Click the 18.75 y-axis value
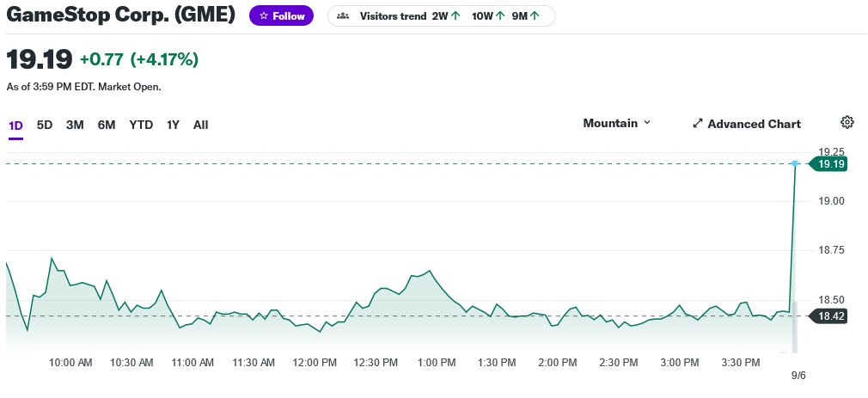The width and height of the screenshot is (868, 398). [831, 250]
